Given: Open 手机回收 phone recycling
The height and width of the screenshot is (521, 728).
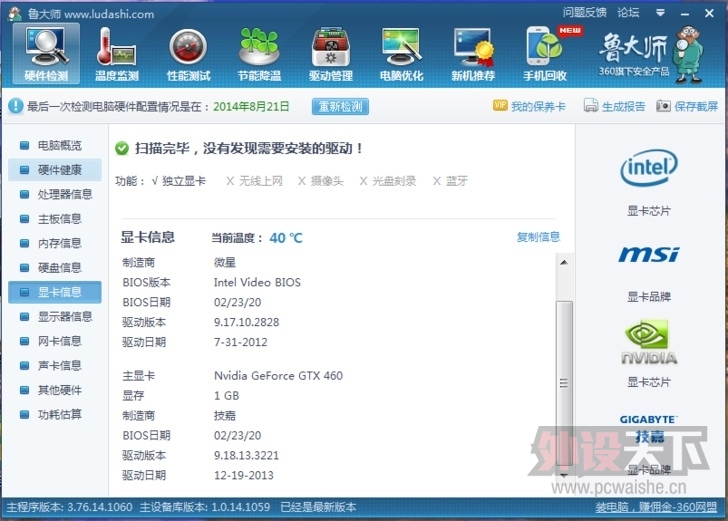Looking at the screenshot, I should click(x=545, y=54).
